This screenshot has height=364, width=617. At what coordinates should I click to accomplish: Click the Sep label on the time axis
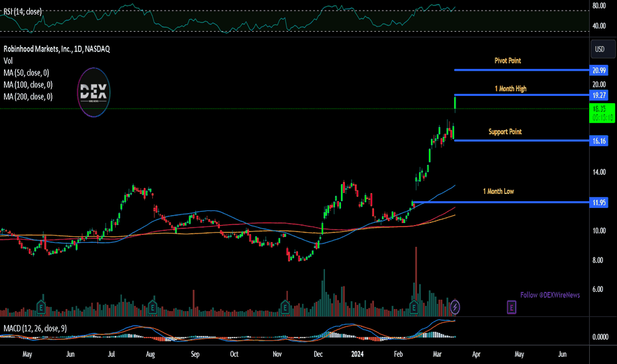click(195, 354)
